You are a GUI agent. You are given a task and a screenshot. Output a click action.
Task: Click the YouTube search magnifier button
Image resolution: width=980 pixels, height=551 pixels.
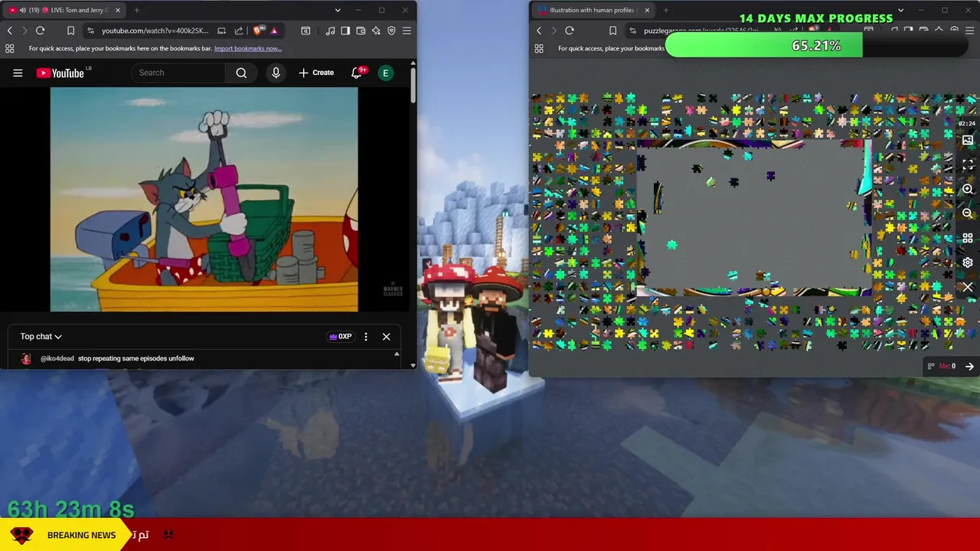tap(241, 73)
